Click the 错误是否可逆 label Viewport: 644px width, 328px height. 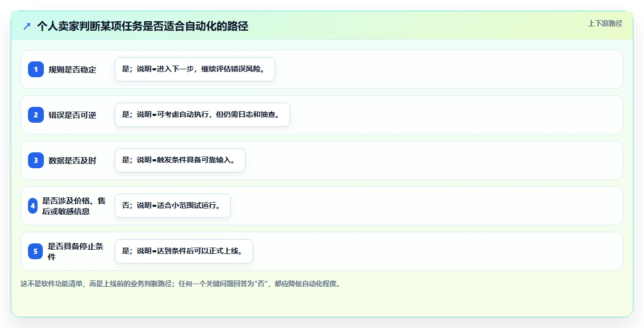click(x=72, y=115)
